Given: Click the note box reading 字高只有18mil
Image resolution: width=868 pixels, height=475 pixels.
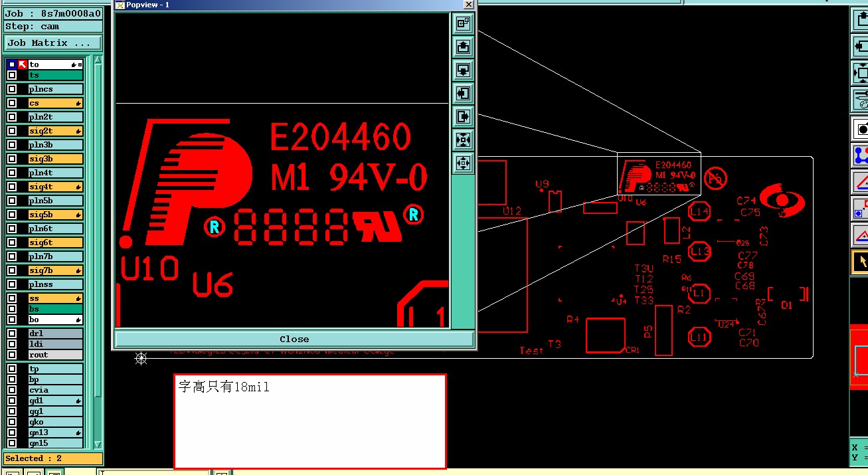Looking at the screenshot, I should point(310,421).
